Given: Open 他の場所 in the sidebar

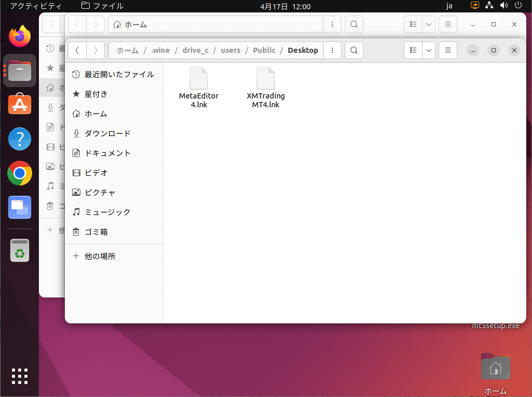Looking at the screenshot, I should point(100,256).
